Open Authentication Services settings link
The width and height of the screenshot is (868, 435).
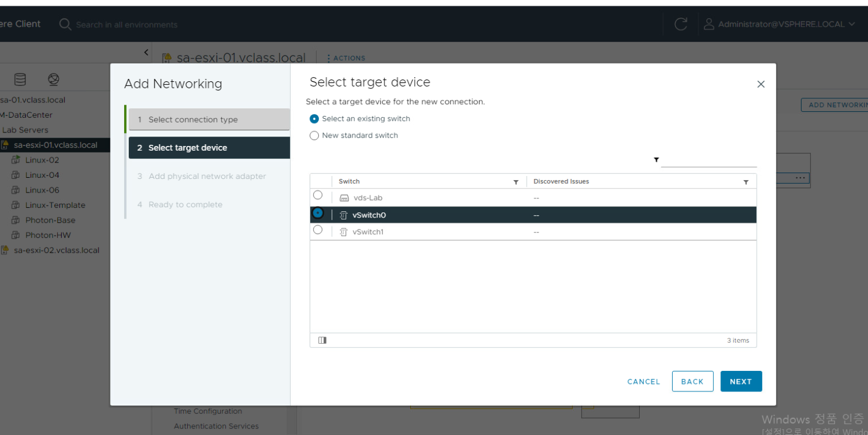pyautogui.click(x=216, y=426)
